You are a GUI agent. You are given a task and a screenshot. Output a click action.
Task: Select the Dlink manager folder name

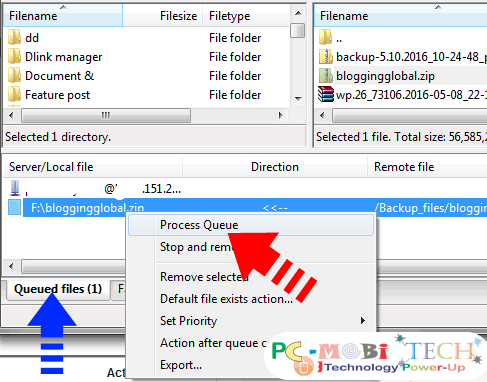point(63,57)
